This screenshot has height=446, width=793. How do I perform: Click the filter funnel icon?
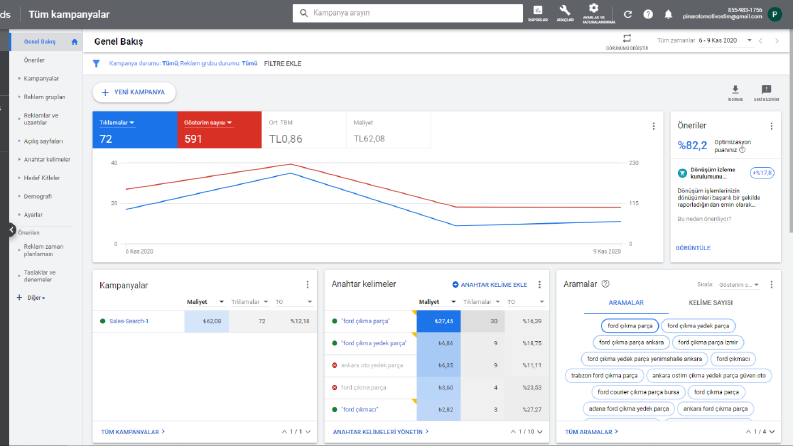96,64
